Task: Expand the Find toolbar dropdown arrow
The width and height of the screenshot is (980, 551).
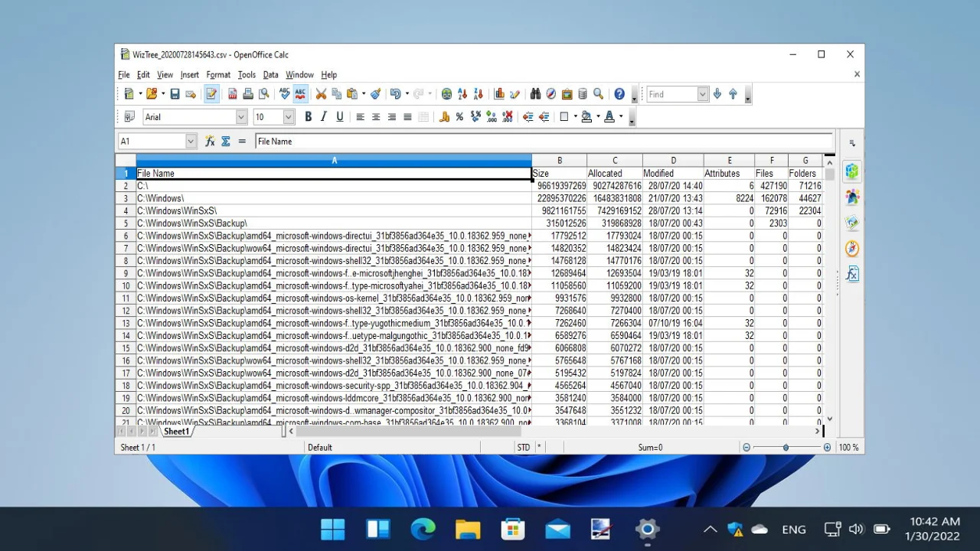Action: pyautogui.click(x=703, y=94)
